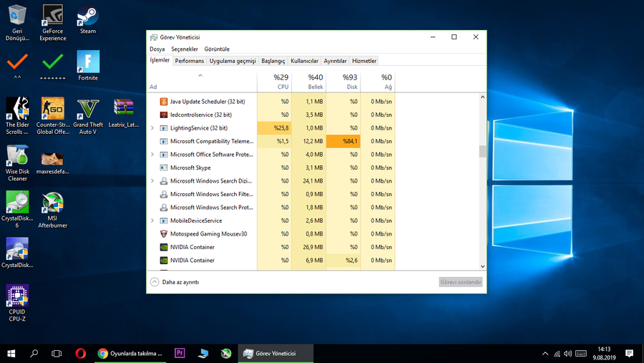644x363 pixels.
Task: Switch to the Performans tab
Action: coord(190,61)
